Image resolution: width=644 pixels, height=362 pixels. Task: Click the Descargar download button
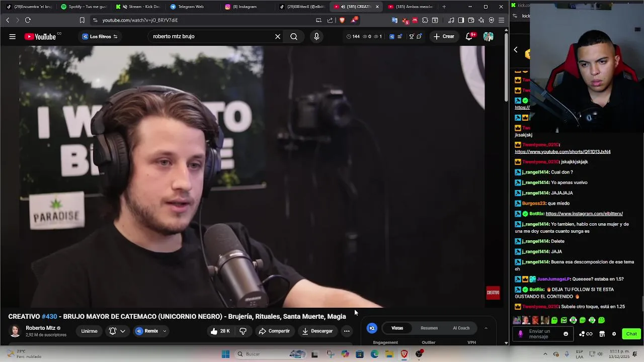pos(317,331)
